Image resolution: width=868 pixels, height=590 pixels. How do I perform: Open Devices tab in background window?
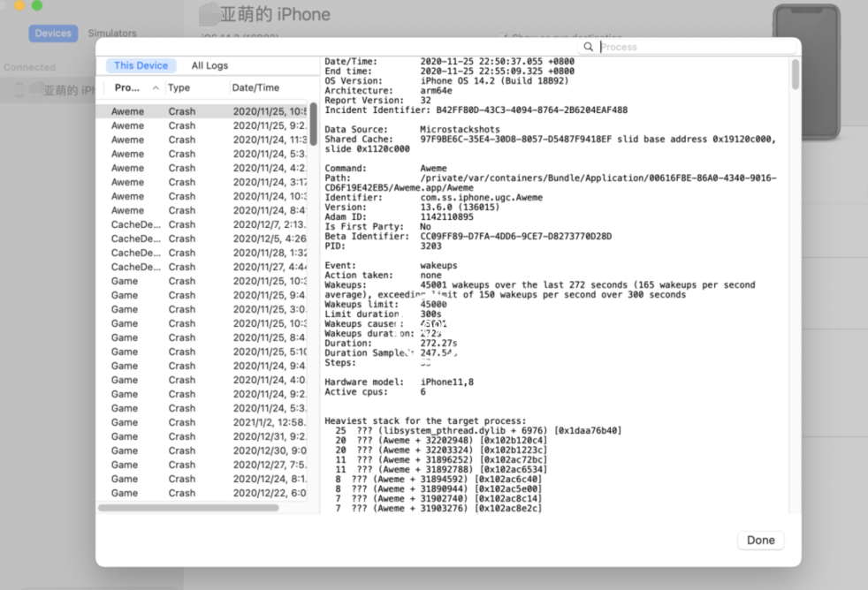coord(53,34)
